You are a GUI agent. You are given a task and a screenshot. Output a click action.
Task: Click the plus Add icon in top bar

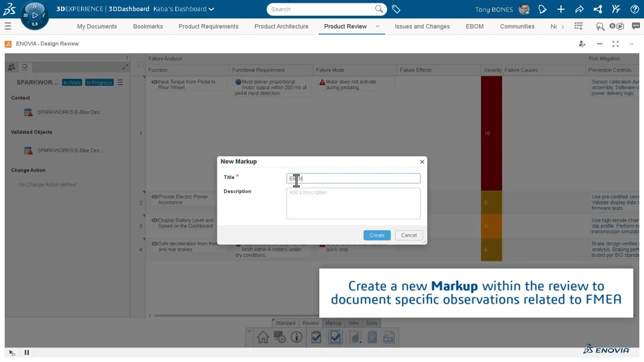(561, 9)
